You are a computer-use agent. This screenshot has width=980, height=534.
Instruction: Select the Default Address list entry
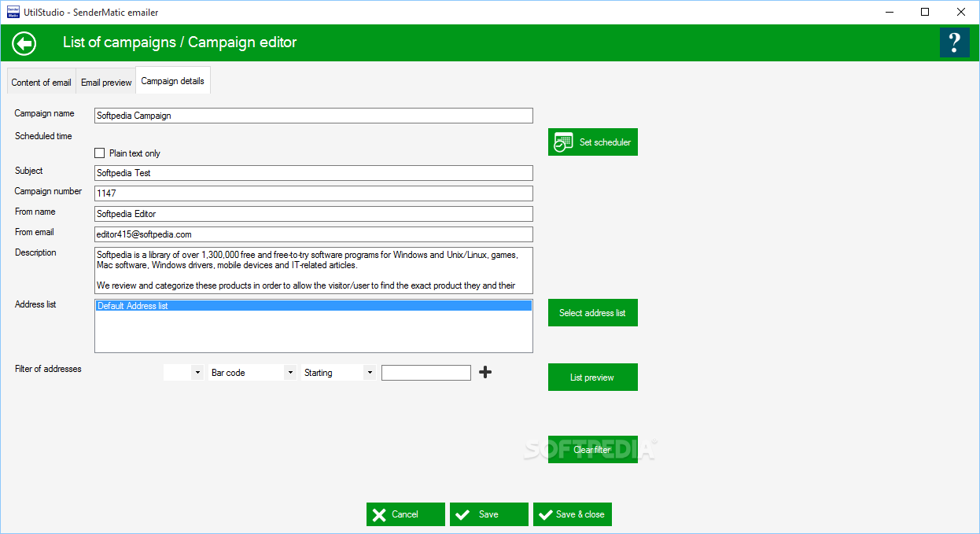(x=314, y=306)
